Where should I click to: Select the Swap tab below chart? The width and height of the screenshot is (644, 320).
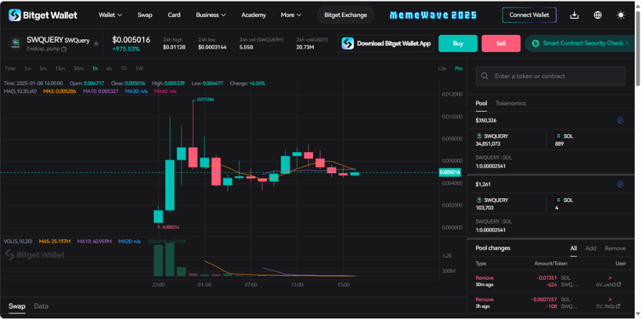coord(17,306)
